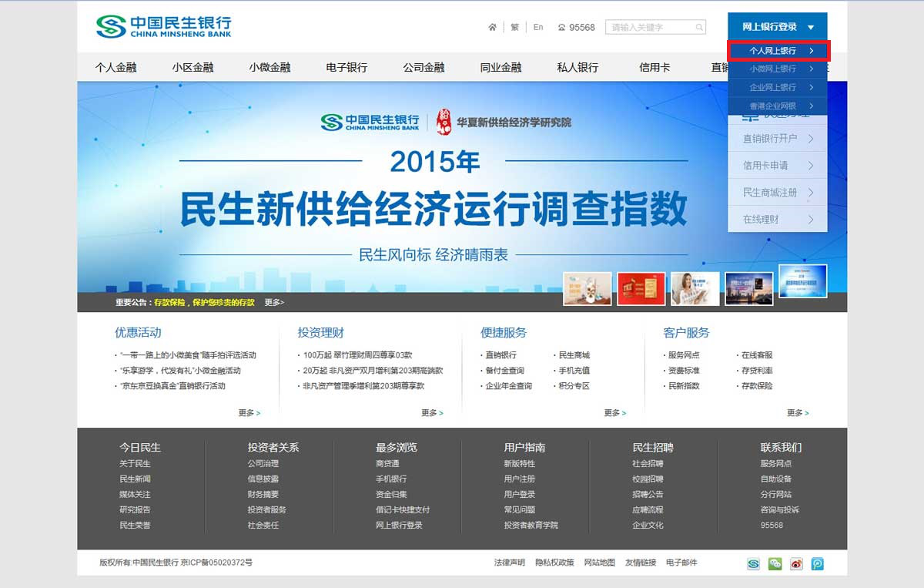This screenshot has width=924, height=588.
Task: Open 在线理财 quick link
Action: (778, 220)
